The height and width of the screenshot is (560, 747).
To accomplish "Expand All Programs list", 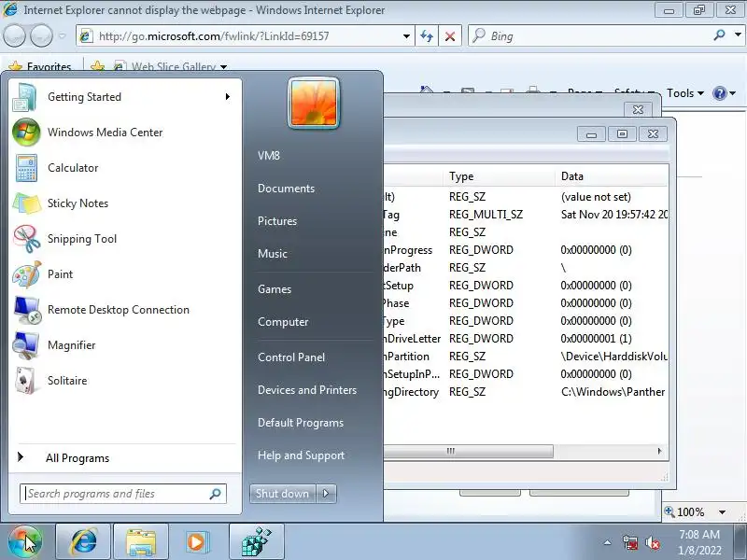I will [125, 458].
